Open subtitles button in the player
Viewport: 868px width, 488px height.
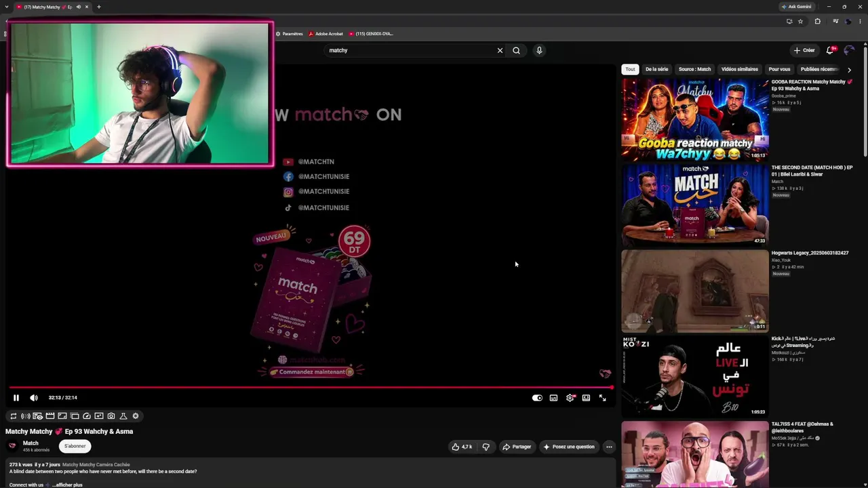(x=553, y=398)
